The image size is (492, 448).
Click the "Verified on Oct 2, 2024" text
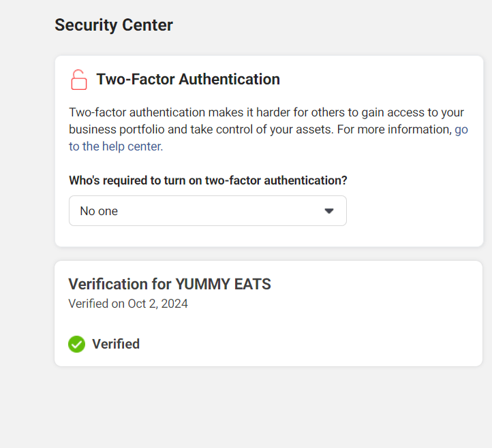(128, 304)
